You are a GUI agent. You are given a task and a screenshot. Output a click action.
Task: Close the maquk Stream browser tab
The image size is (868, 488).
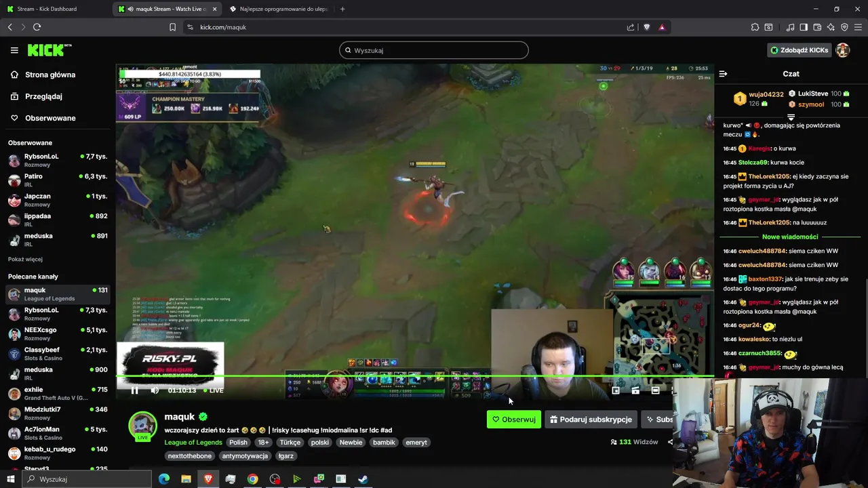pos(215,9)
